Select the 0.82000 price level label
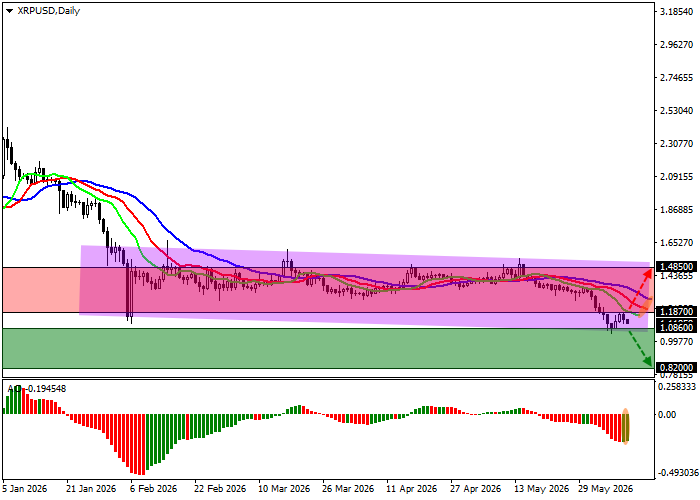700x500 pixels. [x=677, y=367]
